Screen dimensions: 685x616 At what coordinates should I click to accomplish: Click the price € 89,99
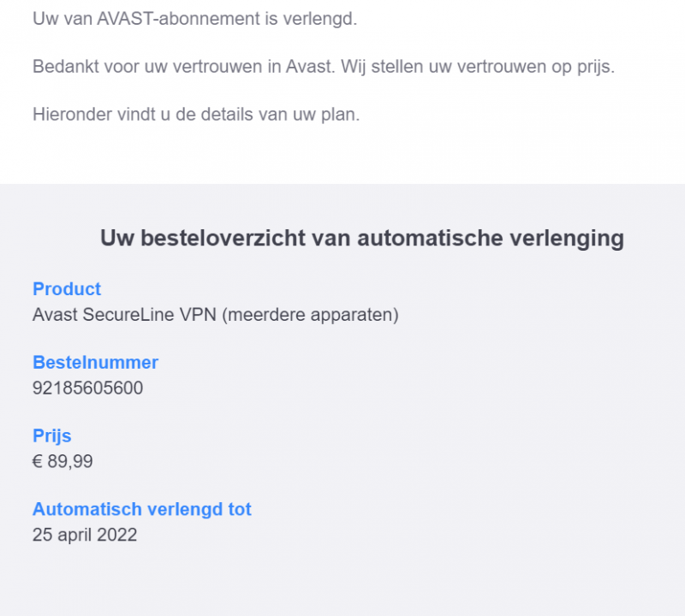pos(63,462)
